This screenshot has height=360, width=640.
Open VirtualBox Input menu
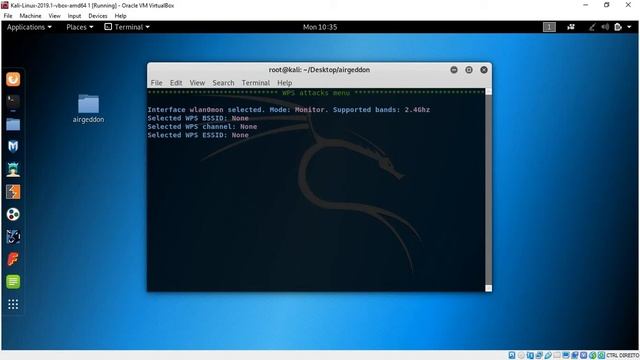[74, 16]
